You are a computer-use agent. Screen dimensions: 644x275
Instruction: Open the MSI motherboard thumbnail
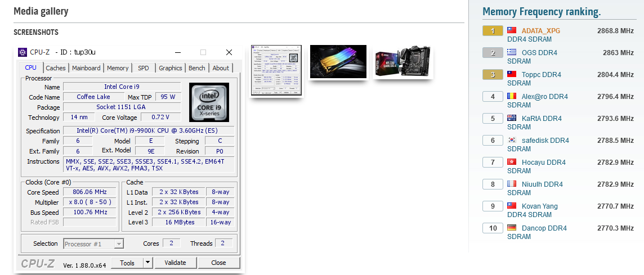point(402,61)
